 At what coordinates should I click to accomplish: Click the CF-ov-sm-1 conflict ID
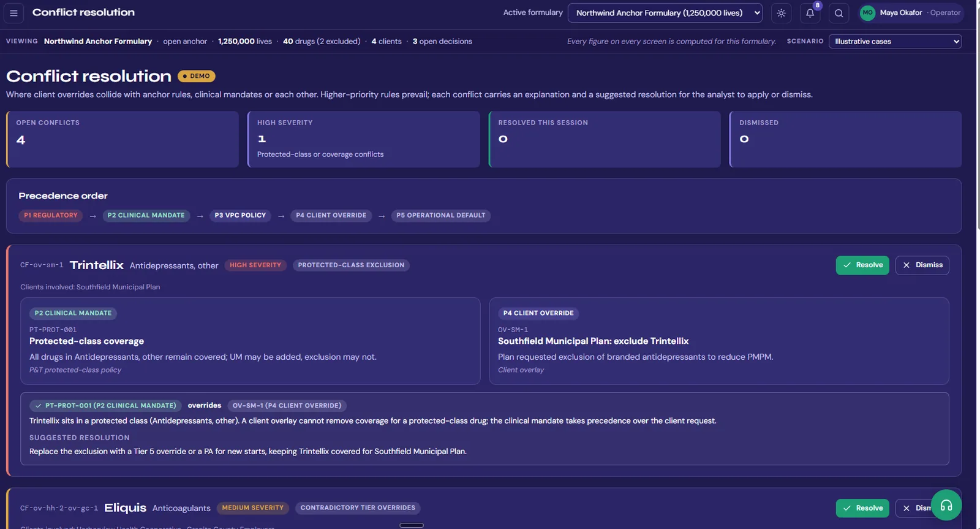pyautogui.click(x=42, y=265)
